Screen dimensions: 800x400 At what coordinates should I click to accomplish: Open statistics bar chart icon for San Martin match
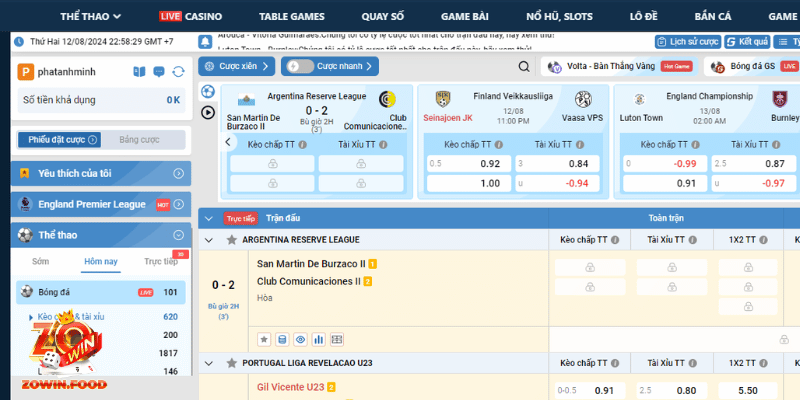(318, 339)
